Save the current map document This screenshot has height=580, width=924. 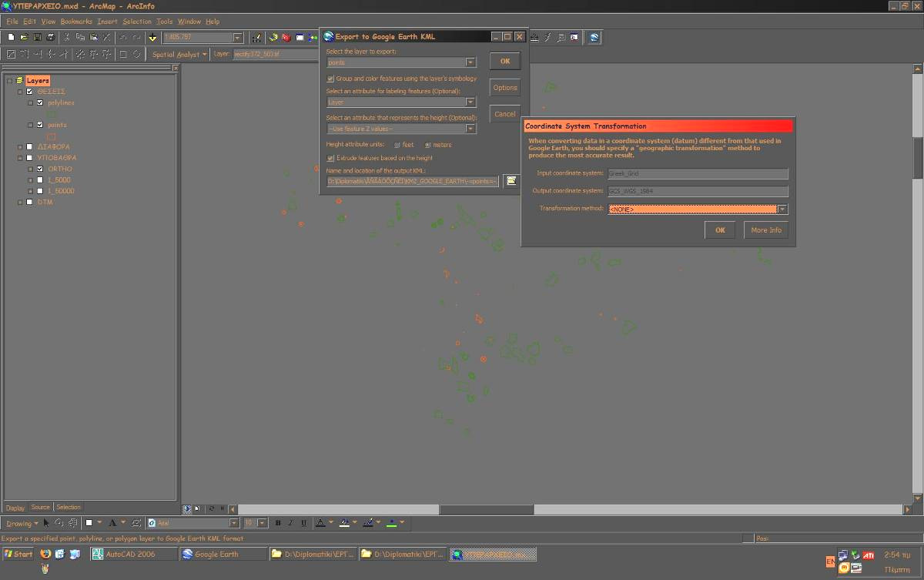[x=37, y=37]
